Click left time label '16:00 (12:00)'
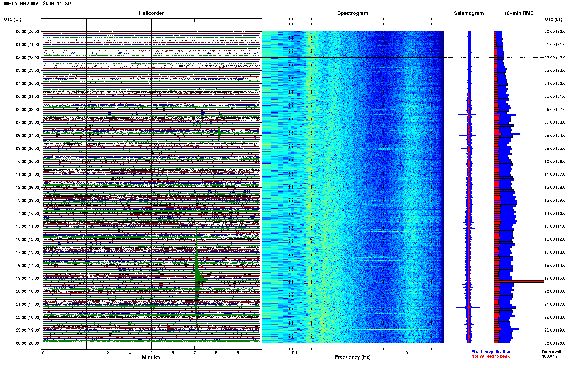This screenshot has height=368, width=588. [x=28, y=239]
